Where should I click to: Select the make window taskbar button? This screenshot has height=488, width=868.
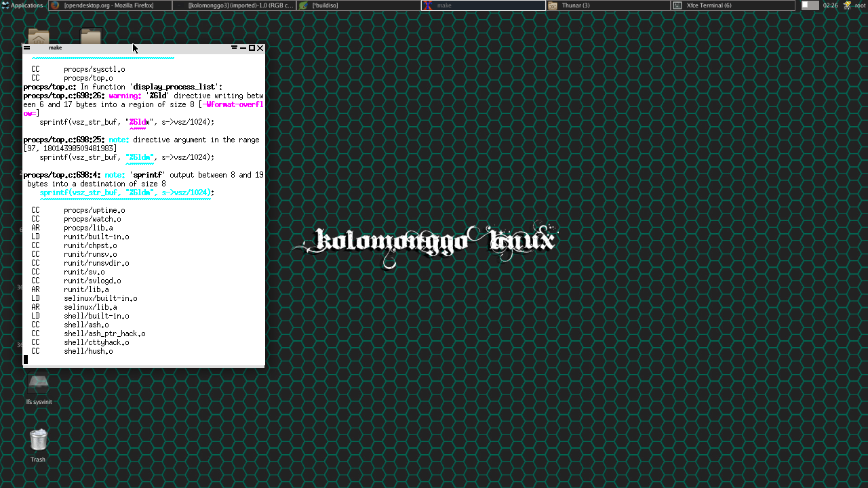[x=483, y=5]
